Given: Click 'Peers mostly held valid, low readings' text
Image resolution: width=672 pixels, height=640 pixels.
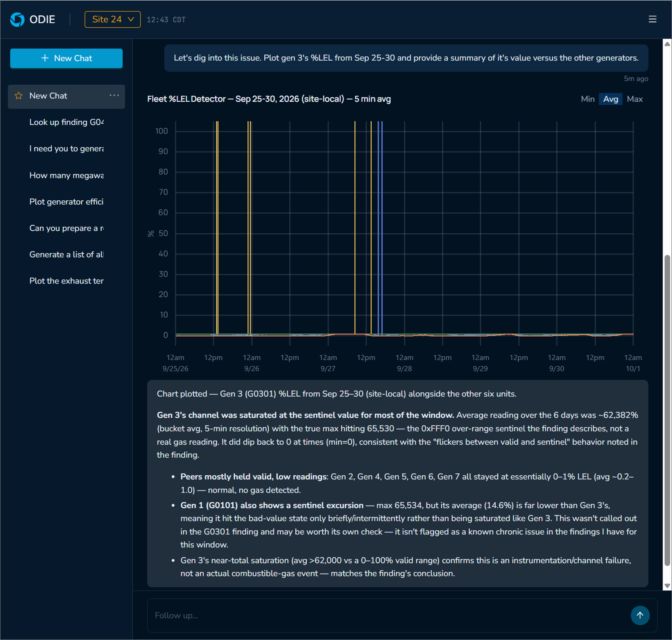Looking at the screenshot, I should coord(253,477).
